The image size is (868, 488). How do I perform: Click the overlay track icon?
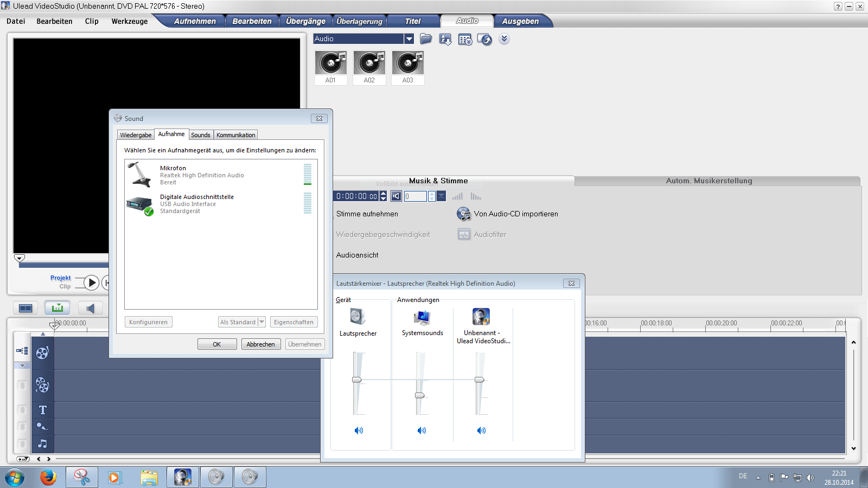tap(42, 385)
